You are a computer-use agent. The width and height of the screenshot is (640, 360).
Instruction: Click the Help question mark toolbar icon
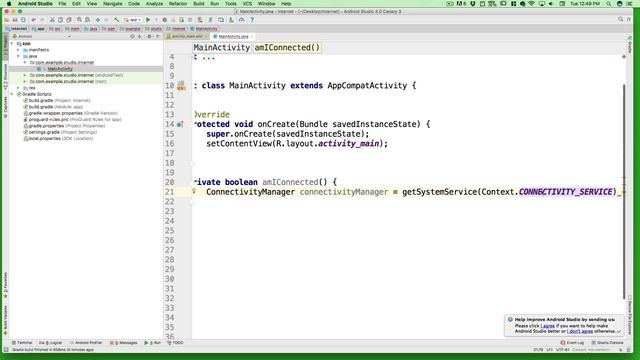pyautogui.click(x=252, y=20)
